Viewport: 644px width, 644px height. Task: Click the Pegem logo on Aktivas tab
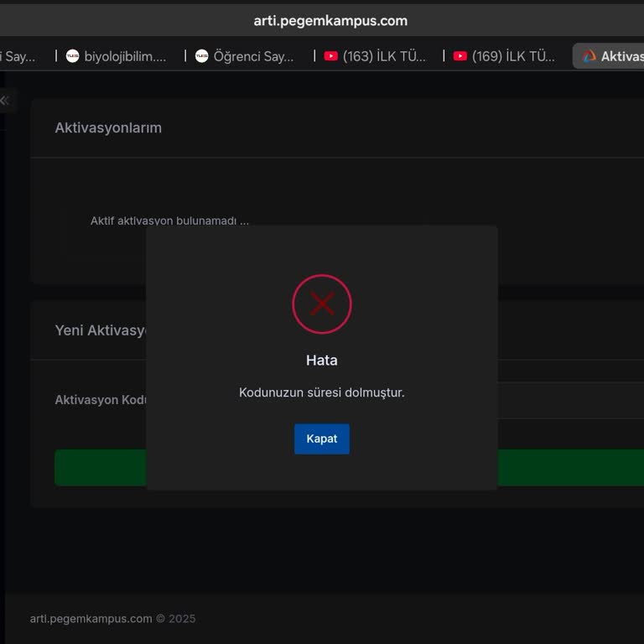589,56
